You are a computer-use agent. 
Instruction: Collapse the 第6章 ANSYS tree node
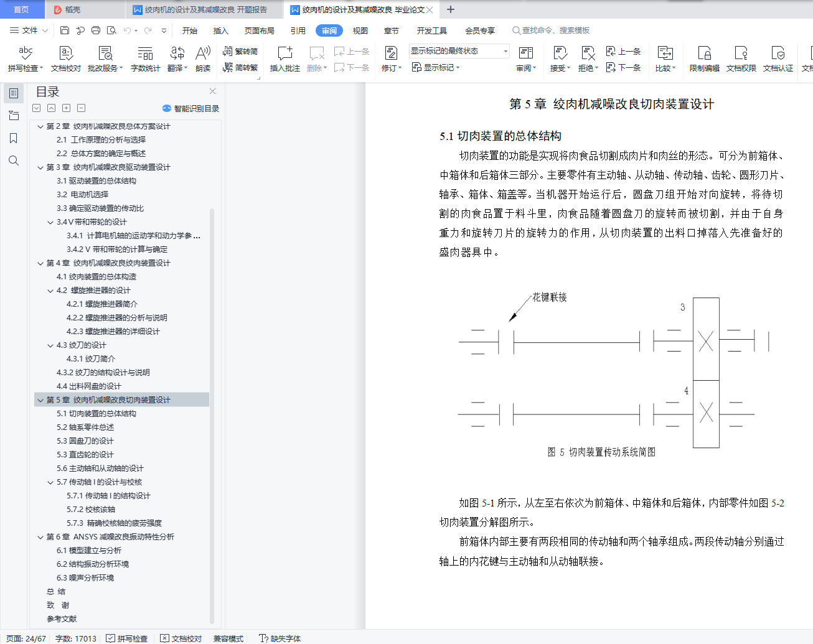(x=40, y=537)
